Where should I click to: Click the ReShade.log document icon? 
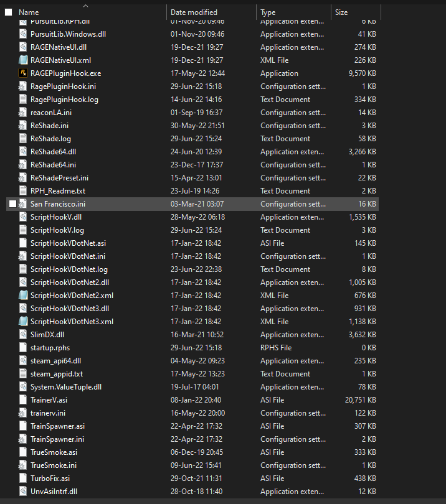click(23, 139)
